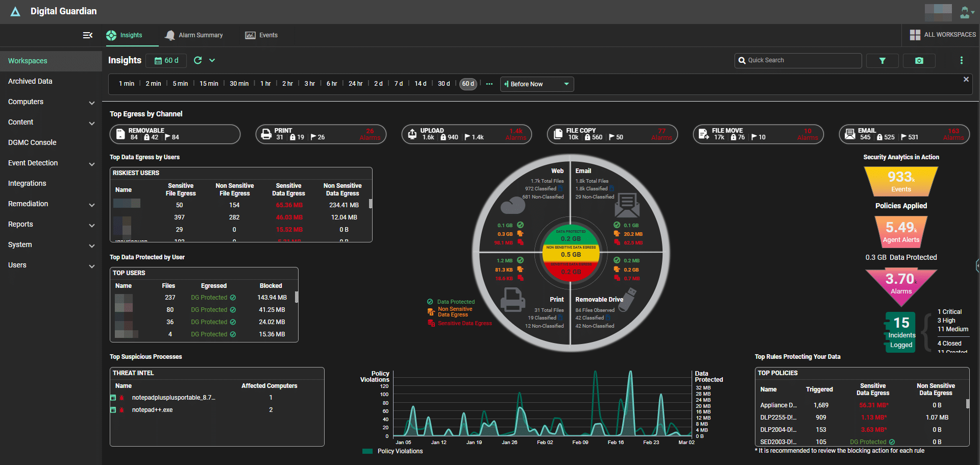Toggle the checkbox for notepad++.exe process
980x465 pixels.
click(114, 410)
